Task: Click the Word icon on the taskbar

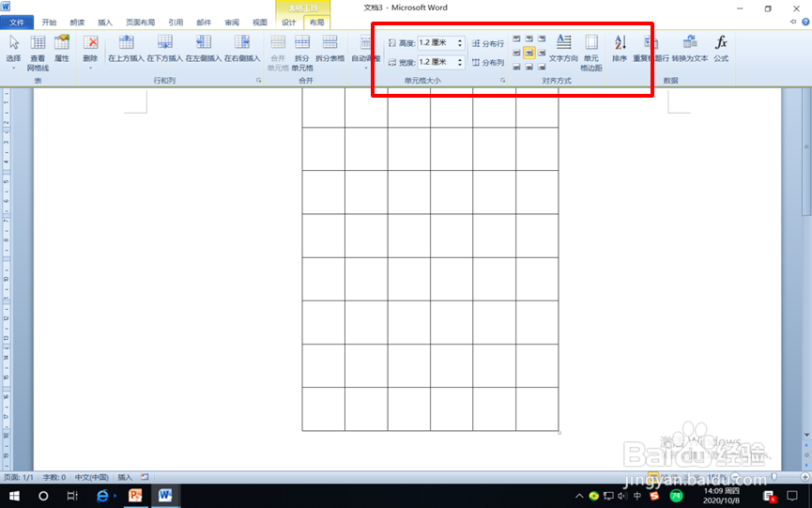Action: tap(165, 496)
